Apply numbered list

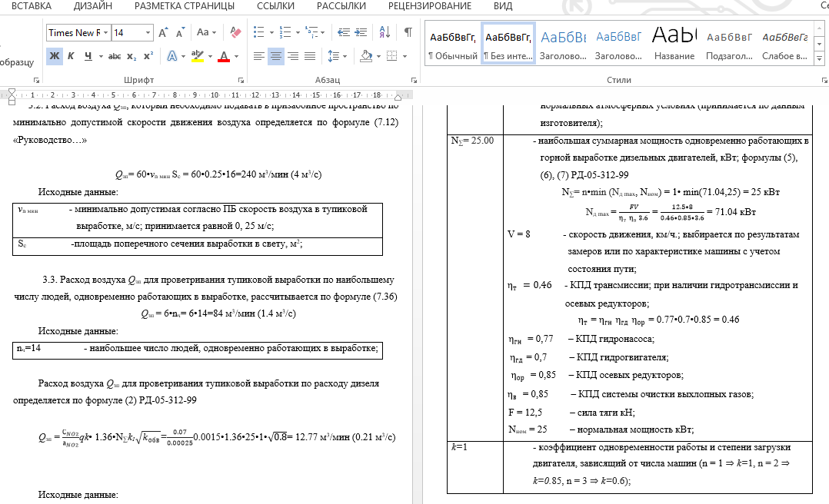285,33
